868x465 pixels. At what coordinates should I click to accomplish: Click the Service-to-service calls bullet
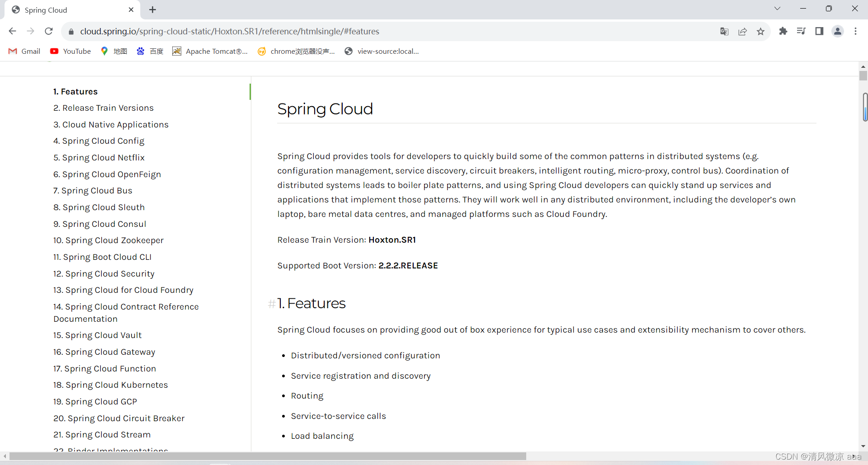(x=338, y=416)
